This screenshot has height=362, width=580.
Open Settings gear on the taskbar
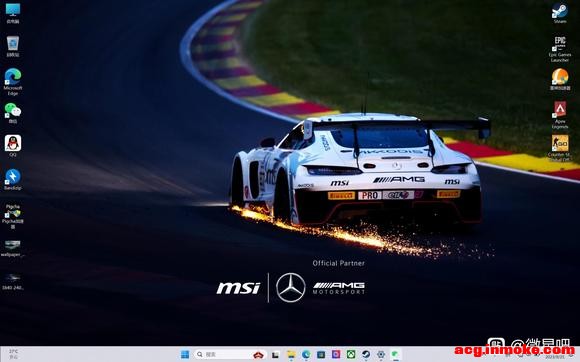click(x=381, y=355)
